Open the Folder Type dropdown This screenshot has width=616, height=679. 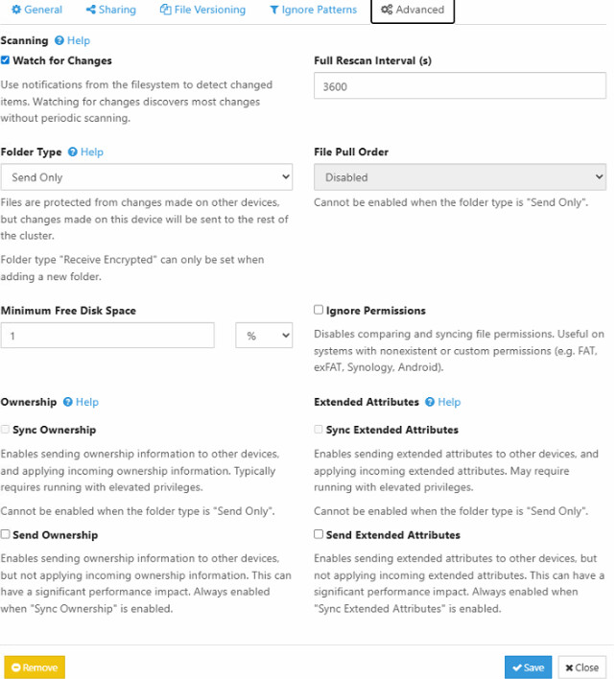[146, 177]
